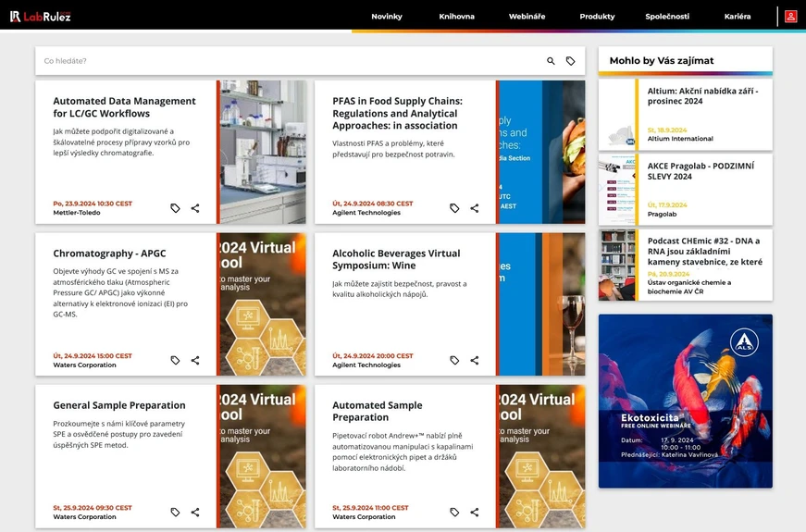Share the Automated Data Management webinar
Screen dimensions: 806x532
[195, 208]
